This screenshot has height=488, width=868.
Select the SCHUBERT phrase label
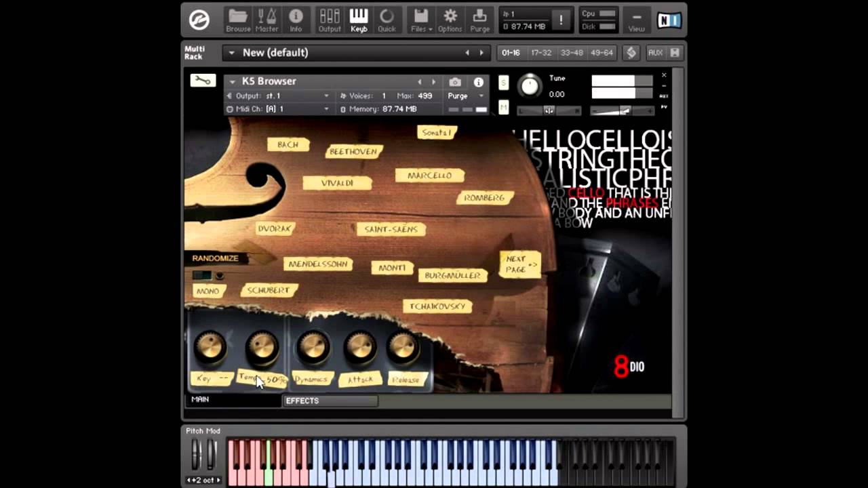coord(269,290)
